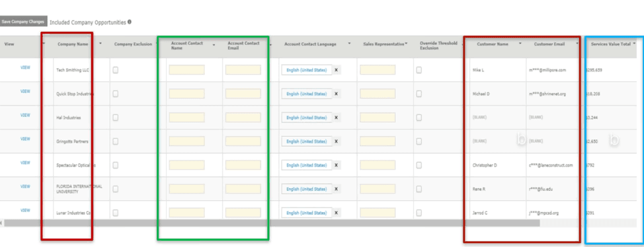Screen dimensions: 644x247
Task: Open Services Value Total column menu arrow
Action: pyautogui.click(x=634, y=44)
